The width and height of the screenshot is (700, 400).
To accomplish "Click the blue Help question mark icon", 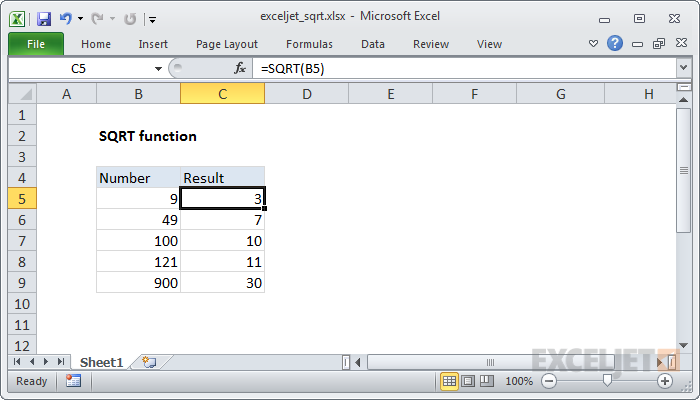I will click(615, 43).
